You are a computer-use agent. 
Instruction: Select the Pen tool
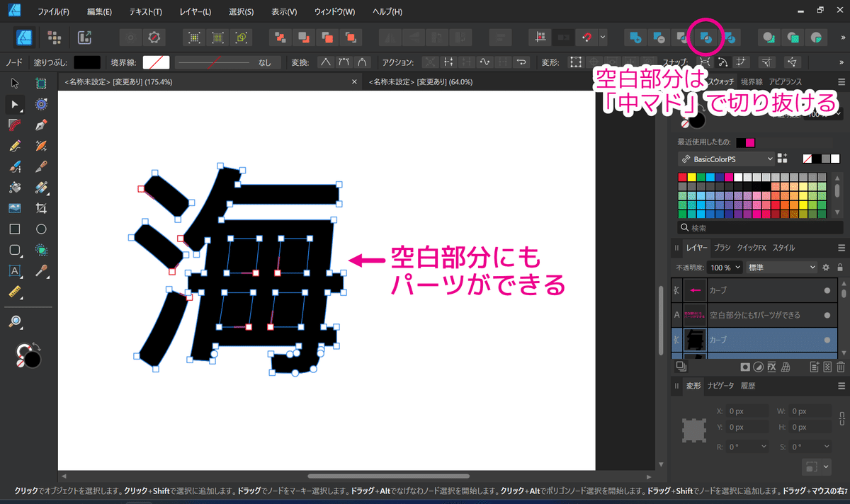pos(41,125)
